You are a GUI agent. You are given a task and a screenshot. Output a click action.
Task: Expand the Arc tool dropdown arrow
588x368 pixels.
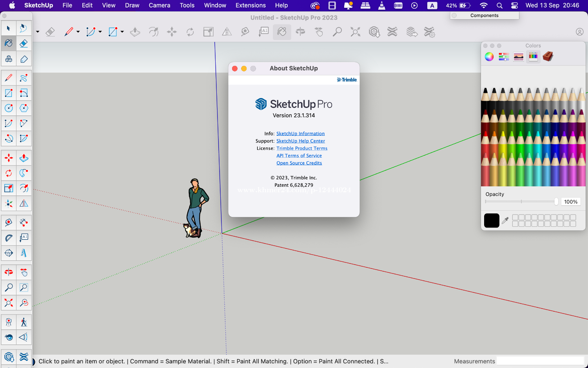pos(100,32)
